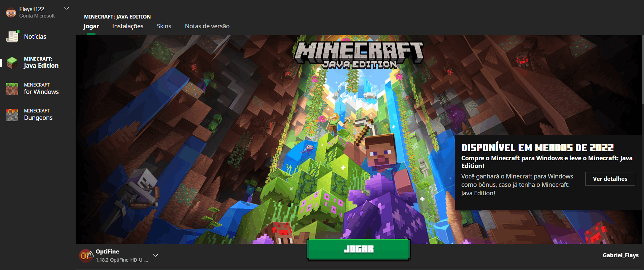The width and height of the screenshot is (644, 270).
Task: Click the Disponível em meados de 2022 headline
Action: point(537,148)
